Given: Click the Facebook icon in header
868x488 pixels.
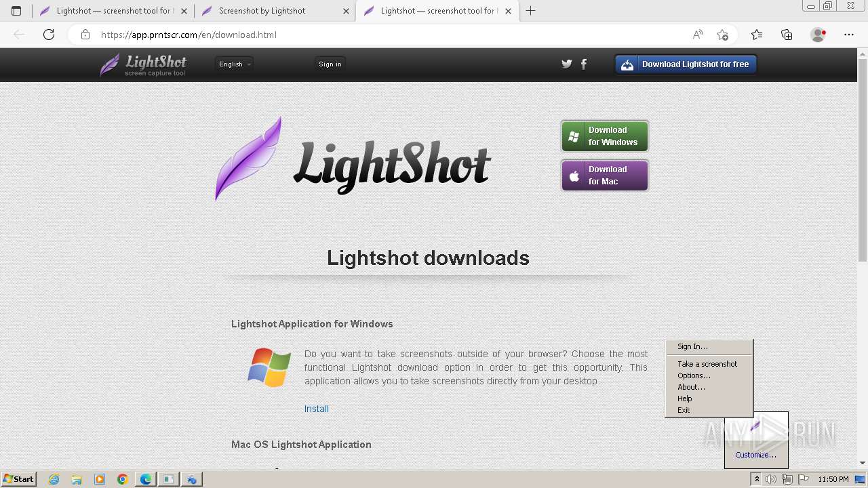Looking at the screenshot, I should coord(584,64).
